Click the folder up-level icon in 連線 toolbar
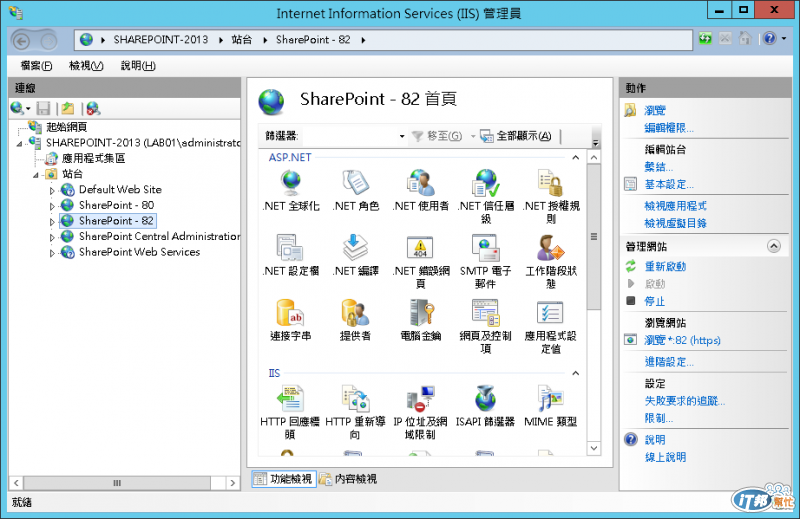800x519 pixels. point(67,108)
